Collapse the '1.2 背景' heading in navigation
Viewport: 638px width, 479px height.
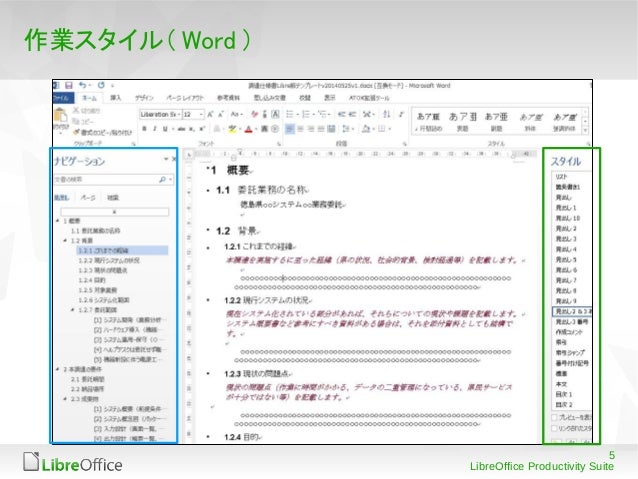[65, 241]
